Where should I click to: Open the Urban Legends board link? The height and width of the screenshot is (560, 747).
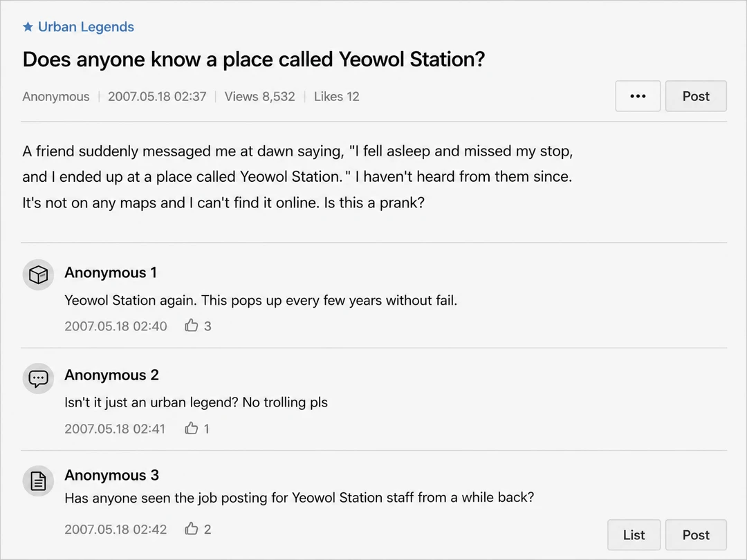[86, 27]
